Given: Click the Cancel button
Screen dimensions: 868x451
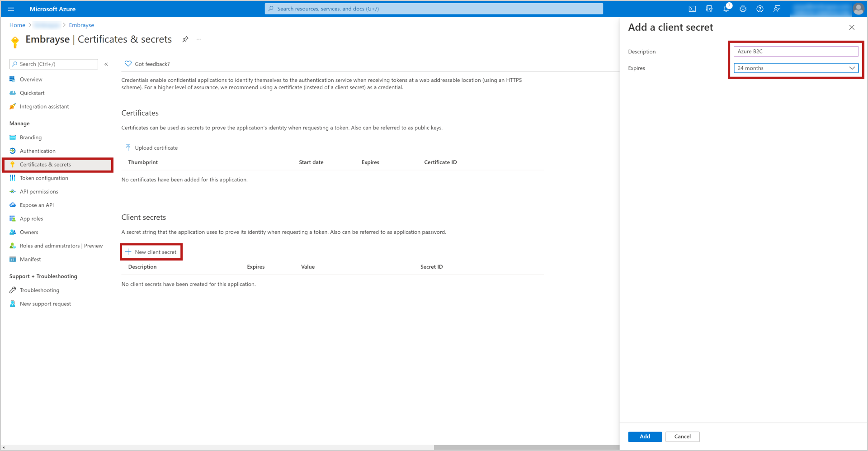Looking at the screenshot, I should click(682, 437).
